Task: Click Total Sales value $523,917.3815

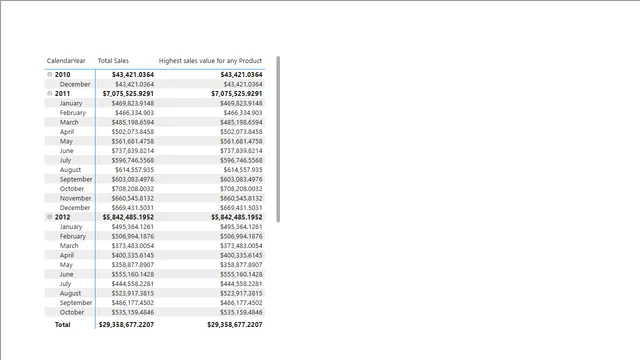Action: click(x=133, y=293)
